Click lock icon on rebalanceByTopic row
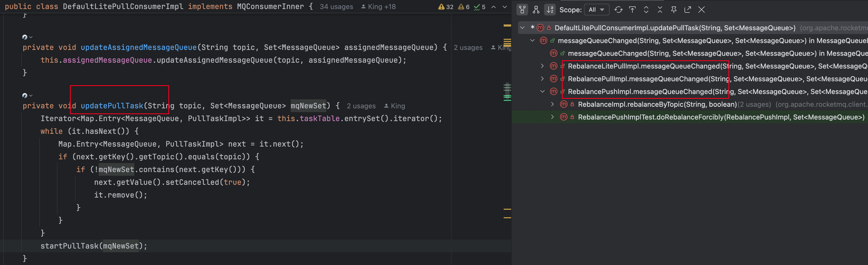 tap(572, 104)
